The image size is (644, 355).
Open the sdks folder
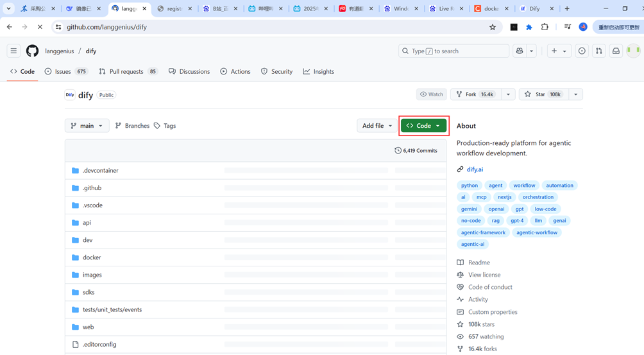pyautogui.click(x=89, y=292)
